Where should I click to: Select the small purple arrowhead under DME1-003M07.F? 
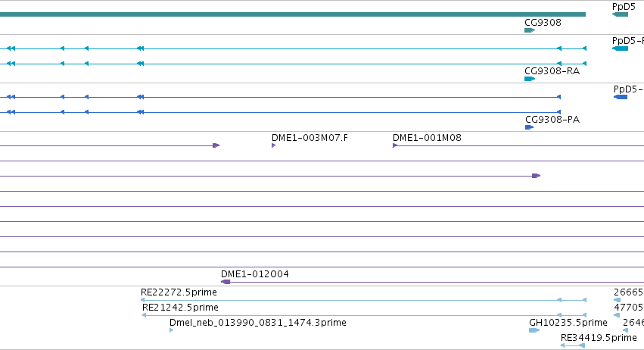[273, 145]
